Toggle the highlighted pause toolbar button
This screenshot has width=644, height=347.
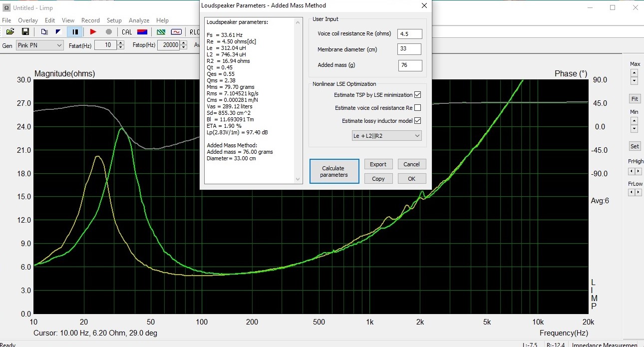pos(75,31)
